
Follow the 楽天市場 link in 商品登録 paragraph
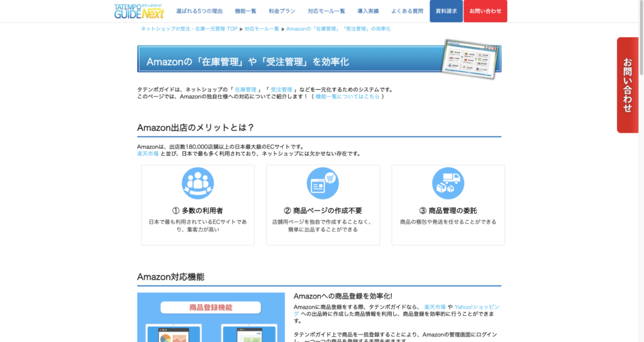click(435, 307)
